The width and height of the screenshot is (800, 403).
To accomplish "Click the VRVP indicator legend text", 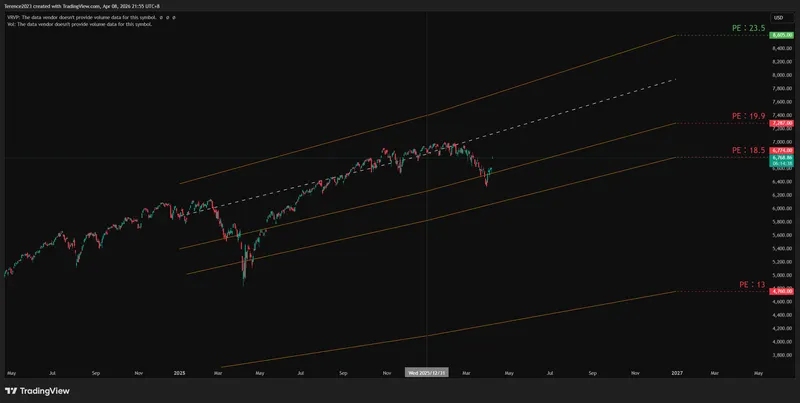I will click(x=82, y=17).
